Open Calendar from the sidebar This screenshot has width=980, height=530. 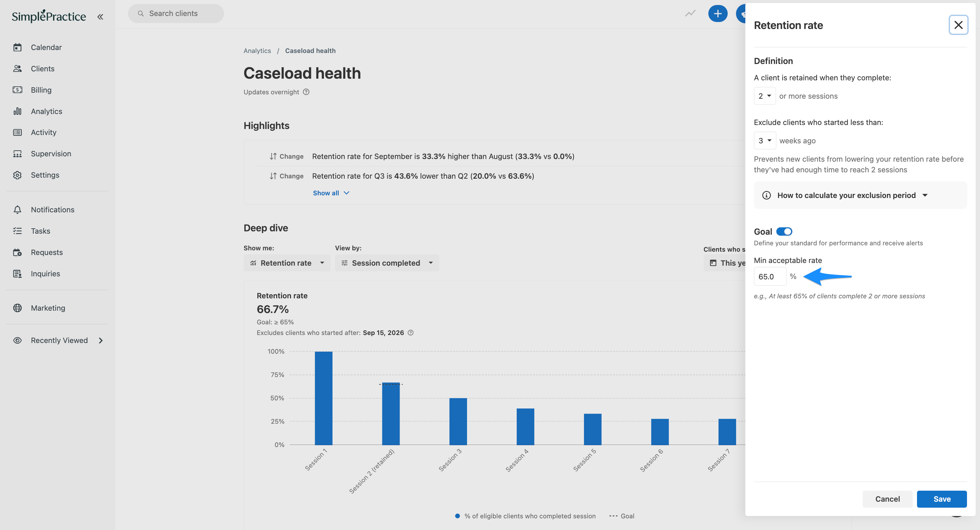click(x=46, y=47)
